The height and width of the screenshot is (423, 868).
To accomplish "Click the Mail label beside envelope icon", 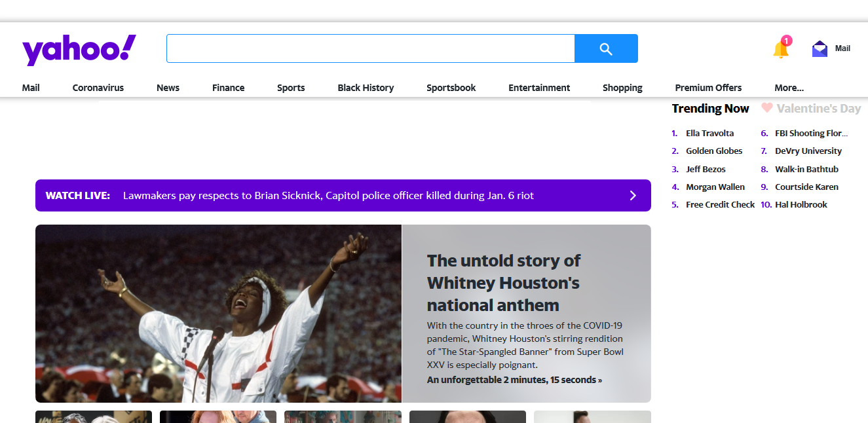I will pyautogui.click(x=842, y=48).
